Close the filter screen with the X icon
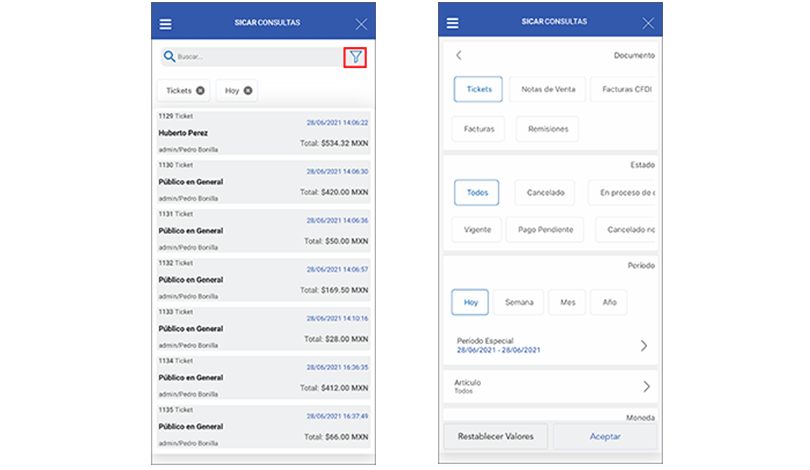This screenshot has height=470, width=810. [648, 23]
